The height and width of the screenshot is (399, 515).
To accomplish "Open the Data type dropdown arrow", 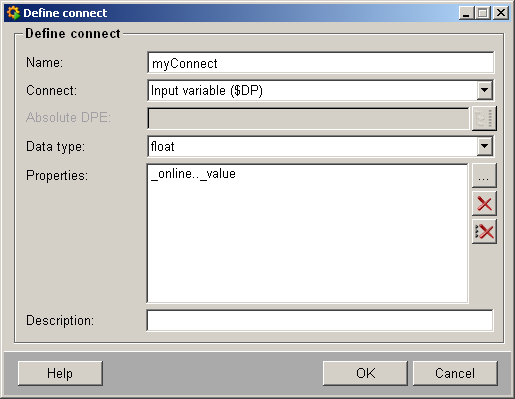I will (x=485, y=146).
